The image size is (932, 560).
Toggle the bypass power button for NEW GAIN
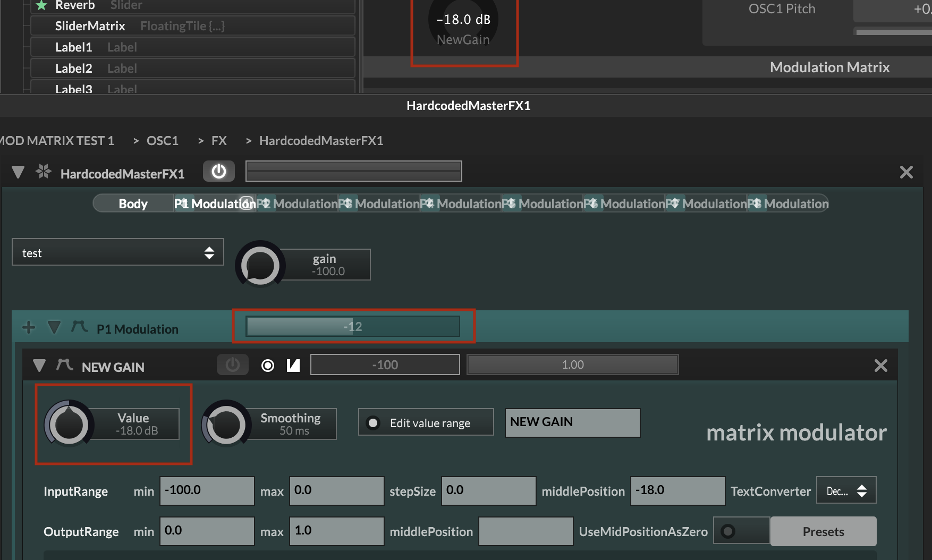click(x=233, y=365)
